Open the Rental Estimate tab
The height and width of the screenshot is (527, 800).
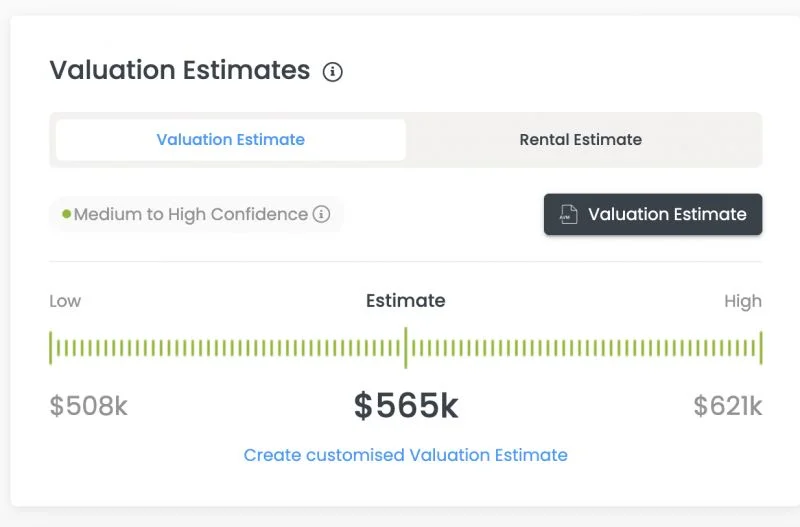[580, 140]
